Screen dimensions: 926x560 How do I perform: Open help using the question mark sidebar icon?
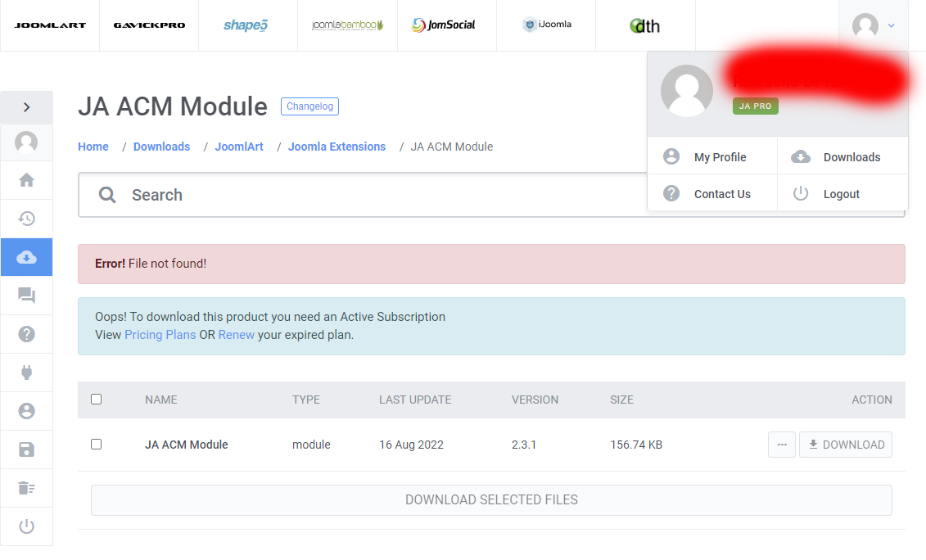26,334
